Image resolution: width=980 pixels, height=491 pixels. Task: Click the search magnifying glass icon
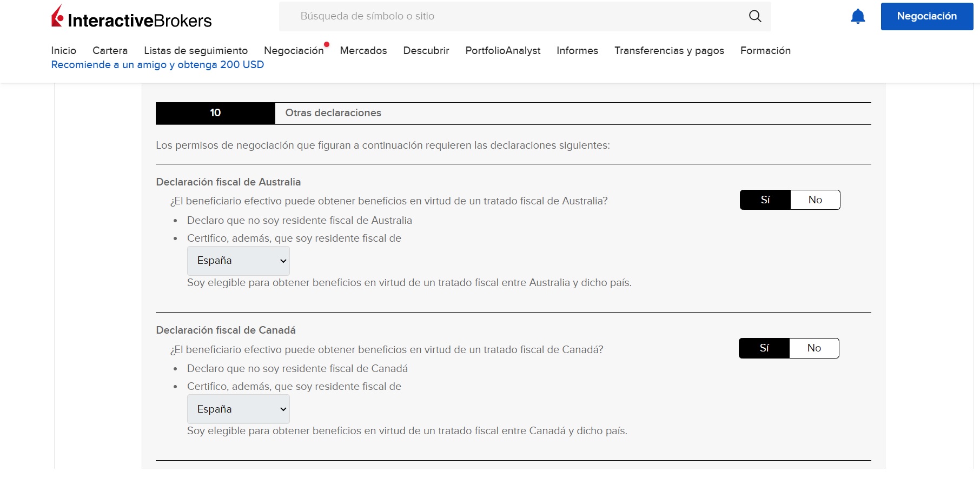755,16
